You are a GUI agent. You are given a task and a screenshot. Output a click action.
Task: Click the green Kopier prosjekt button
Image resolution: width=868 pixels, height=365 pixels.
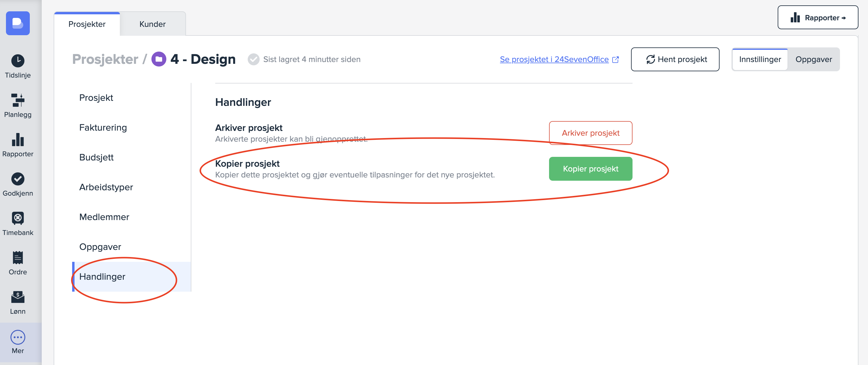click(590, 169)
